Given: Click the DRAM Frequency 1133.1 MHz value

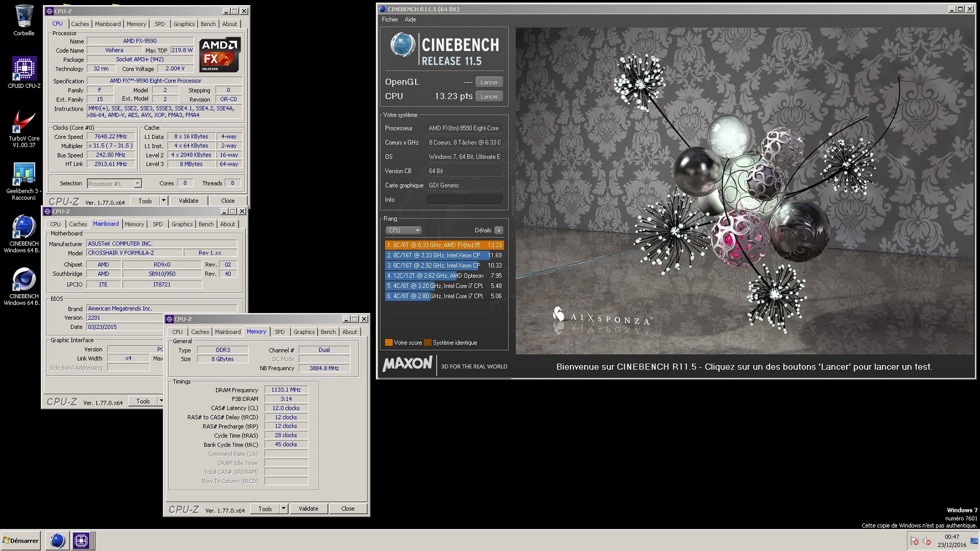Looking at the screenshot, I should point(286,390).
